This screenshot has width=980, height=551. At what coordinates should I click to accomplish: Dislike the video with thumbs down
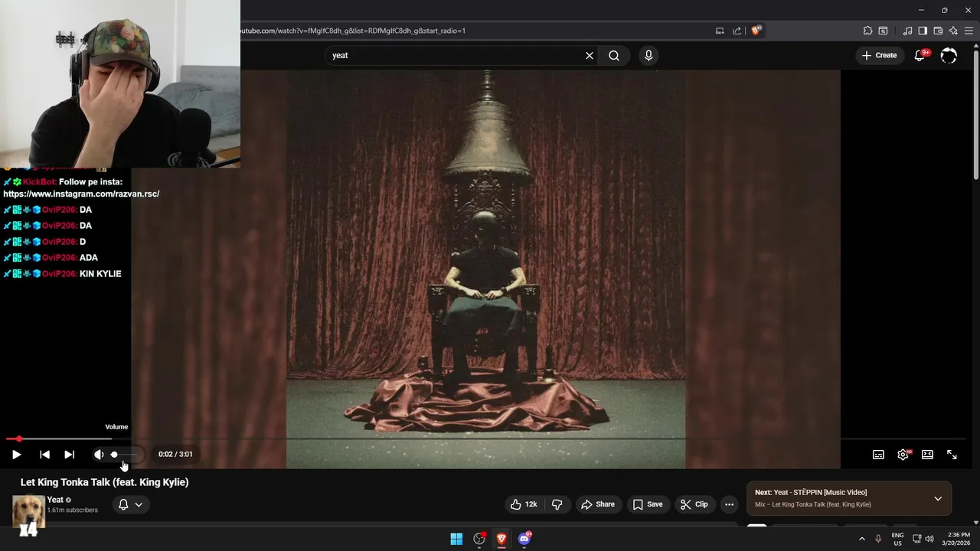(557, 504)
